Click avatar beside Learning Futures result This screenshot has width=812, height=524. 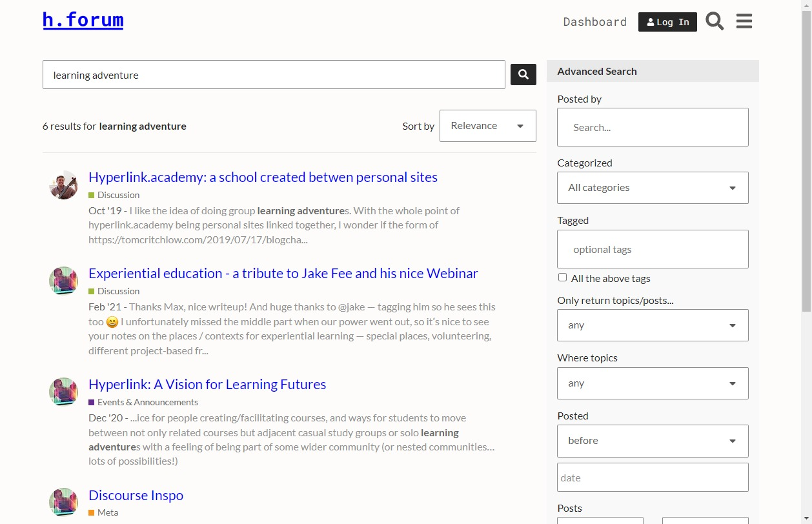click(x=63, y=392)
